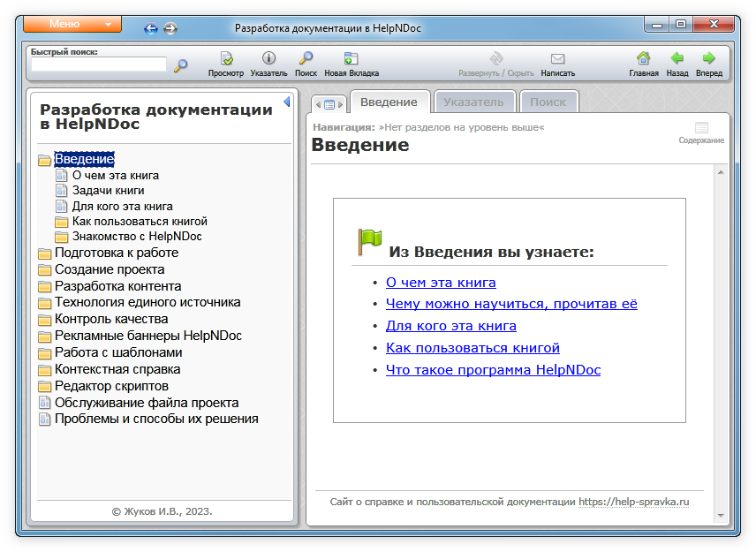756x552 pixels.
Task: Open the orange Меню dropdown
Action: click(72, 24)
